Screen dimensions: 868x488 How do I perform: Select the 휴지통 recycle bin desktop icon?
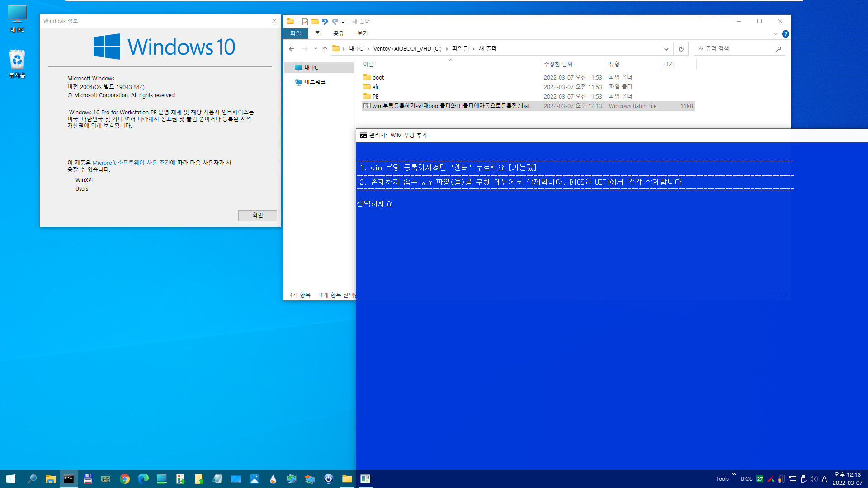(17, 64)
